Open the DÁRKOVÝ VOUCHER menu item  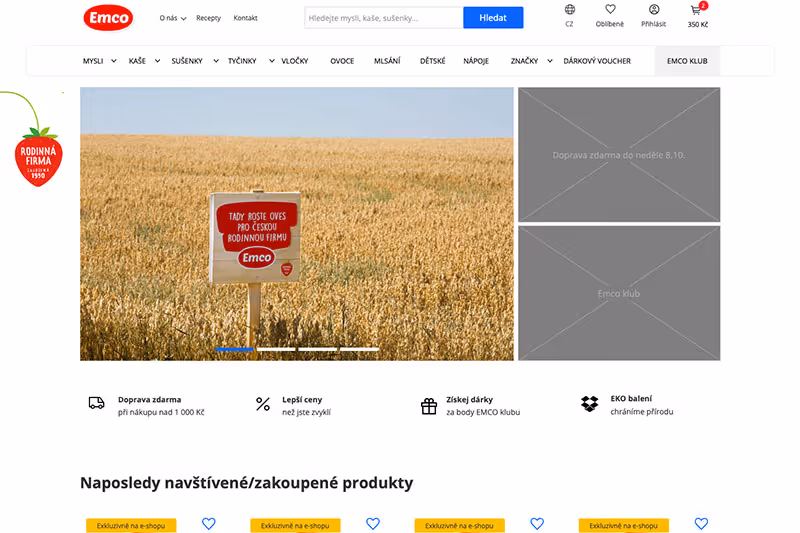597,61
